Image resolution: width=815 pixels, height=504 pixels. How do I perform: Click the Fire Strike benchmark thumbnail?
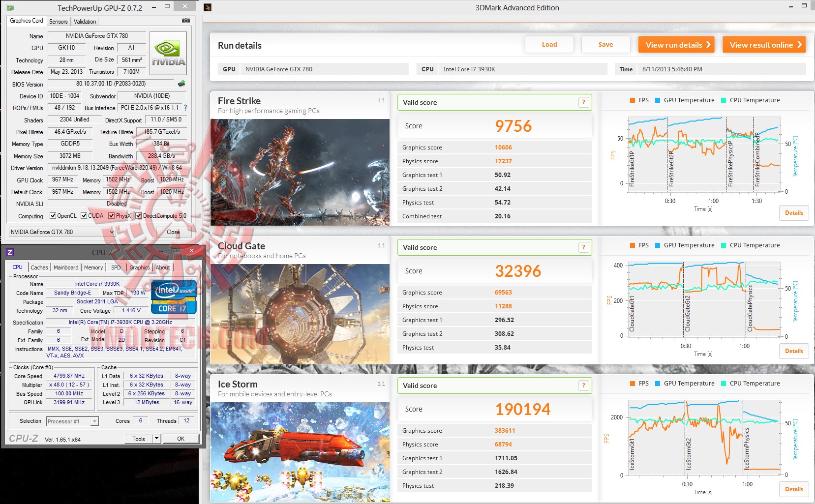(300, 172)
